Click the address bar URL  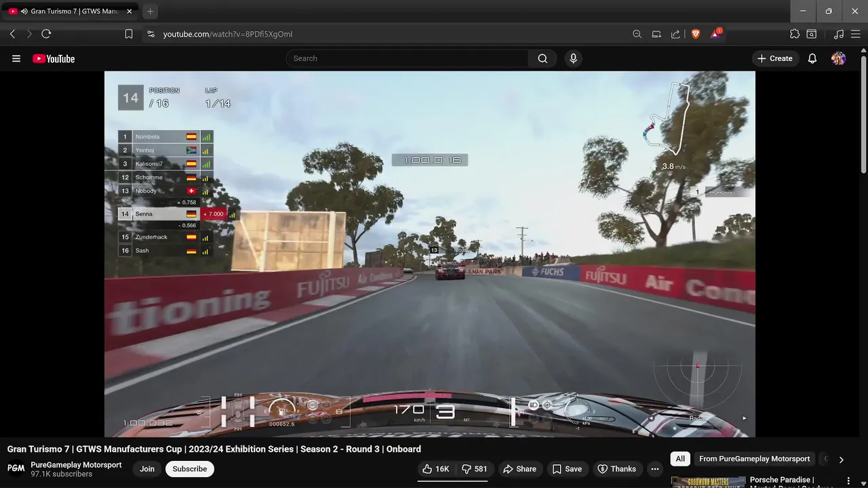click(x=228, y=34)
